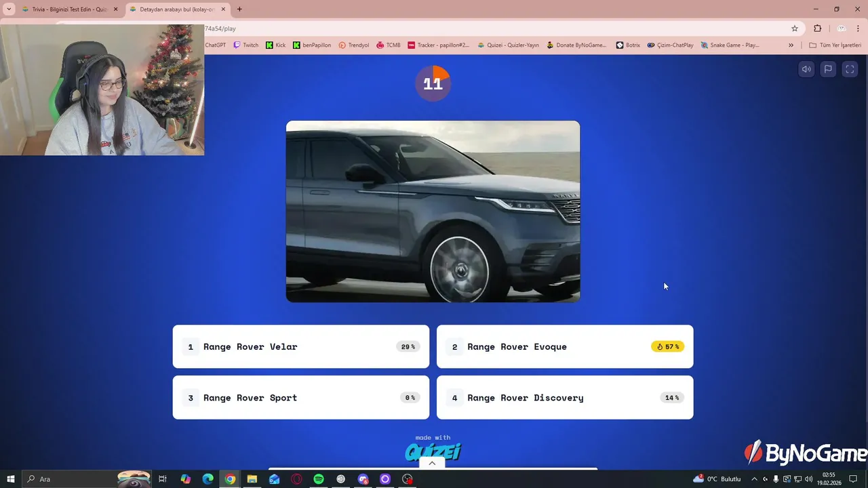Open the Discord taskbar icon with badge
This screenshot has height=488, width=868.
[363, 479]
